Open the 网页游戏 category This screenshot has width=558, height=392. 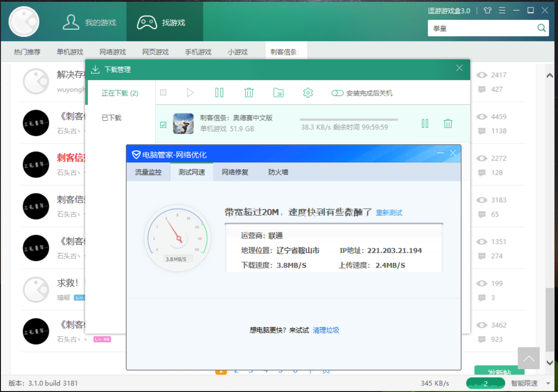pos(156,52)
